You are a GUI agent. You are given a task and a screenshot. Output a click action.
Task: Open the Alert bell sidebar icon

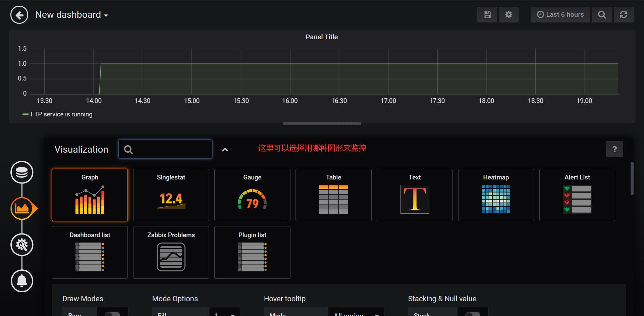click(22, 281)
